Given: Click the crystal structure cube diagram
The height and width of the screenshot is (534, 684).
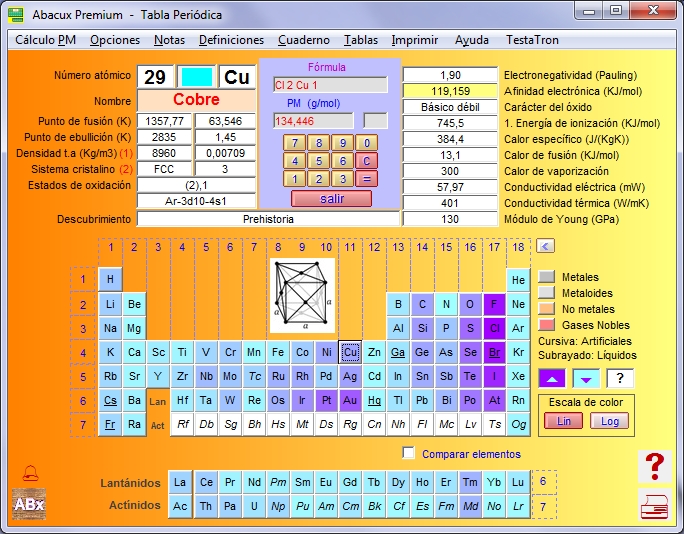Looking at the screenshot, I should (x=303, y=296).
